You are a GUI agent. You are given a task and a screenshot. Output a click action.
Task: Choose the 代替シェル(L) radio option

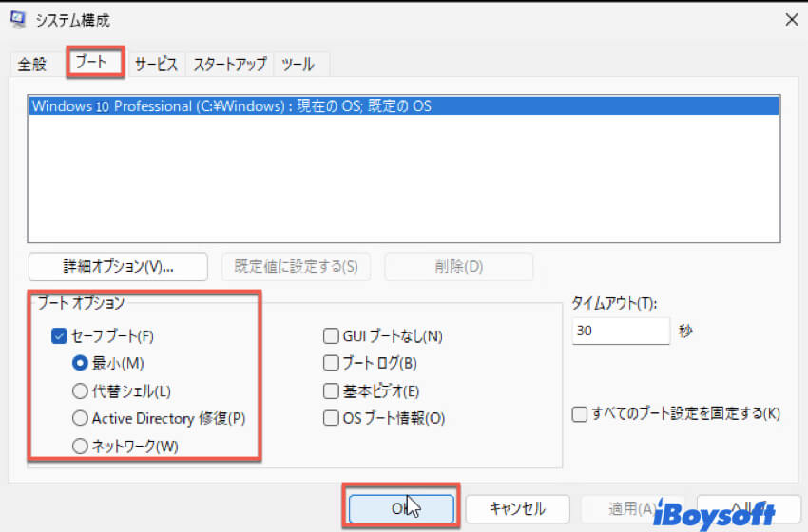(x=80, y=390)
